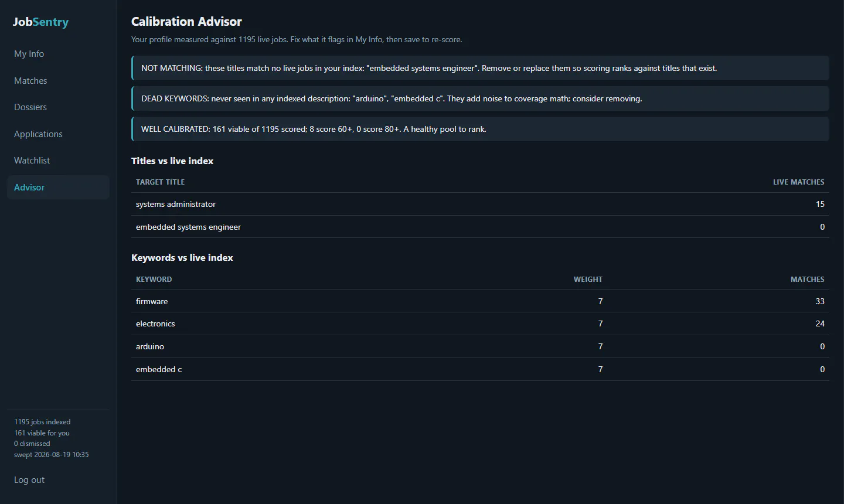Go to Matches in the sidebar

point(58,81)
